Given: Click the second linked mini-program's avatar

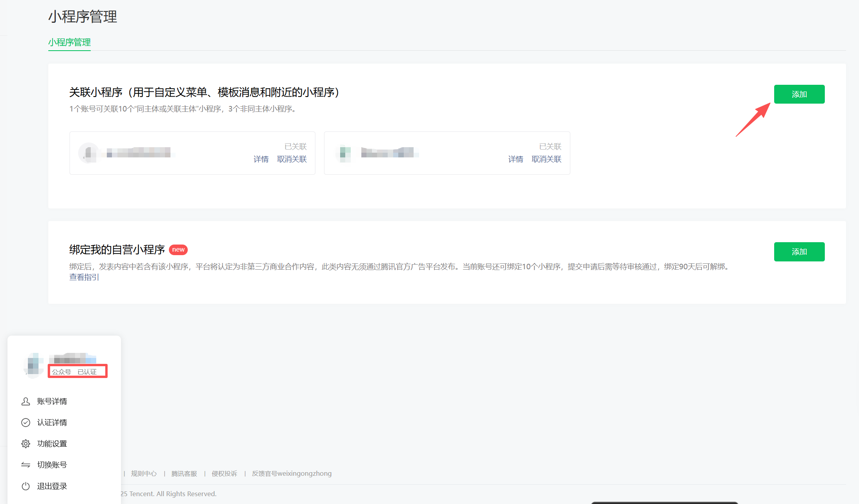Looking at the screenshot, I should coord(344,153).
